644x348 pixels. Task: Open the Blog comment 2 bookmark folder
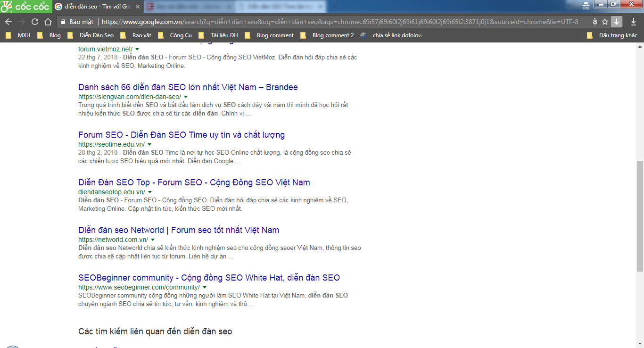[327, 35]
